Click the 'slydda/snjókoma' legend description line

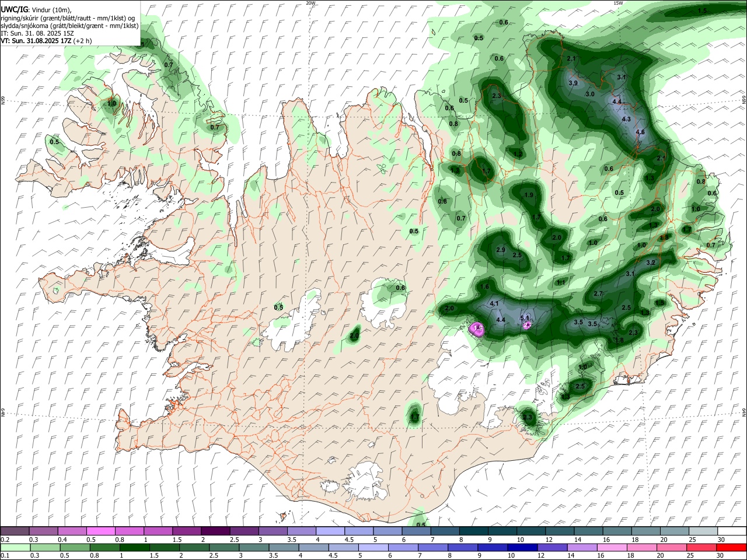pyautogui.click(x=69, y=26)
